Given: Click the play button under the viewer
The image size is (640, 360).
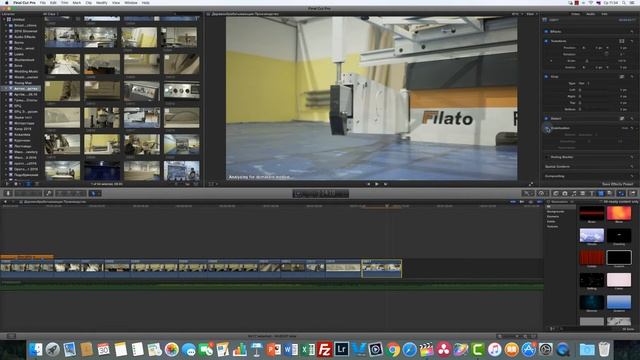Looking at the screenshot, I should point(376,184).
